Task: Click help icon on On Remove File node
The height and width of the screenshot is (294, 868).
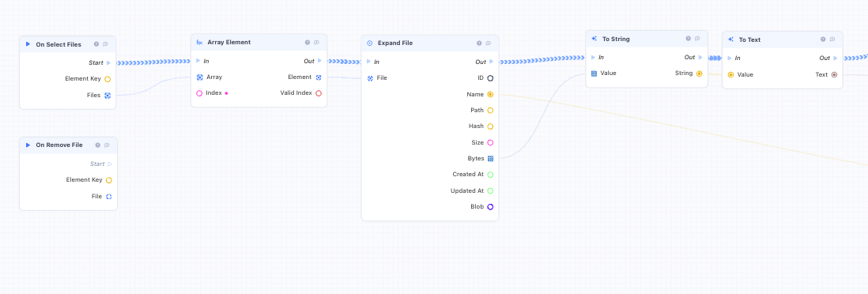Action: [97, 145]
